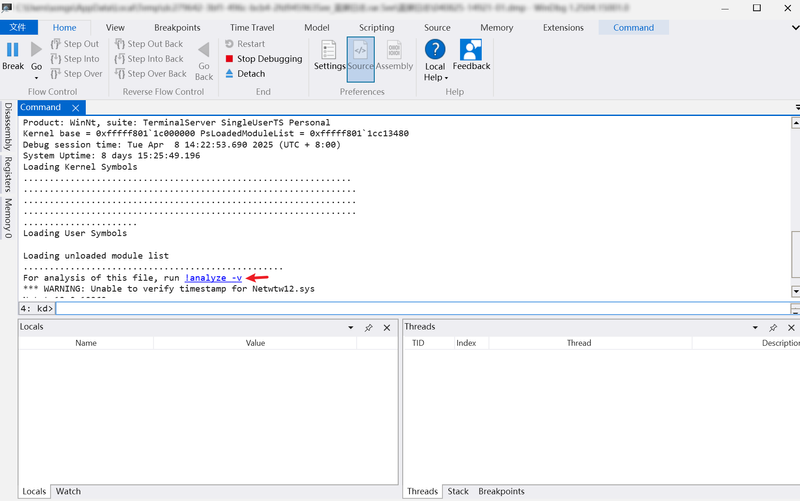Open the document tab list dropdown
The width and height of the screenshot is (800, 501).
pos(797,108)
